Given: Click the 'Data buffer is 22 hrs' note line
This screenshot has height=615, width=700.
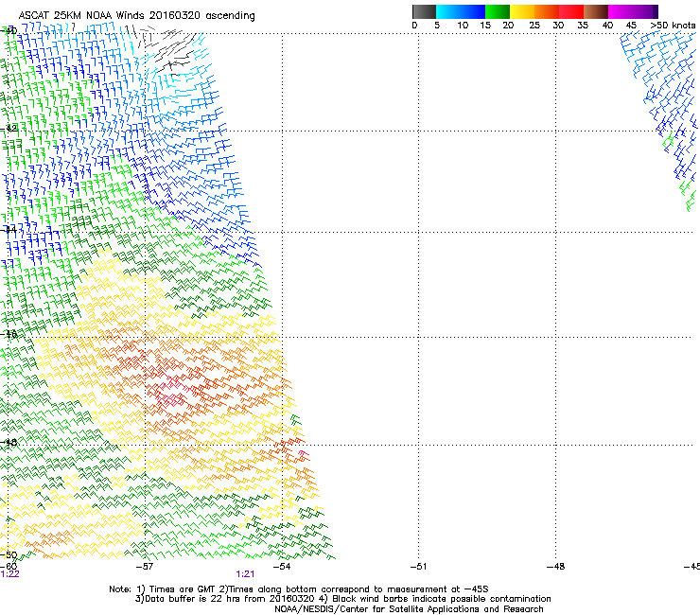Looking at the screenshot, I should click(342, 599).
